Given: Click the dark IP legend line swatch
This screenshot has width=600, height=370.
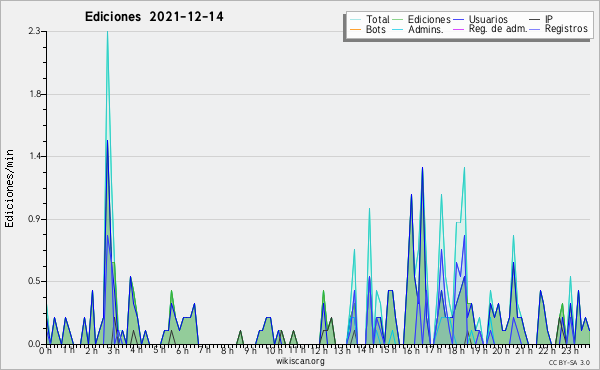Looking at the screenshot, I should click(x=535, y=19).
